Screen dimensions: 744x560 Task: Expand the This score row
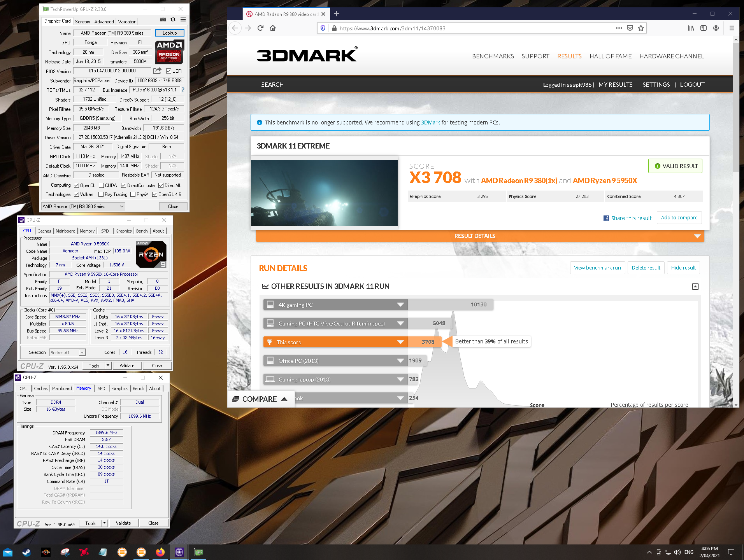[x=335, y=342]
